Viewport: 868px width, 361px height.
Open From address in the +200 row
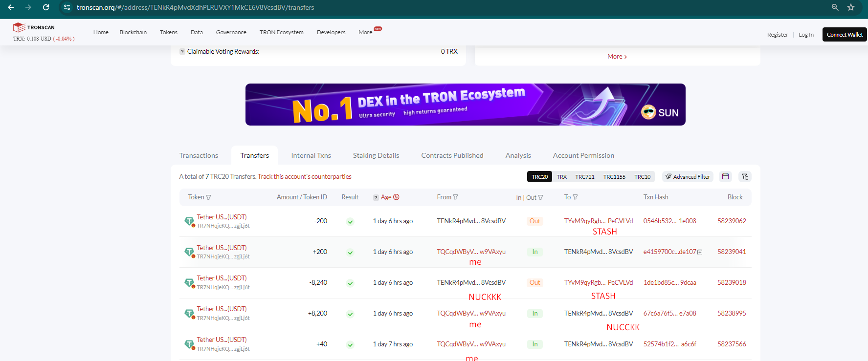point(471,252)
